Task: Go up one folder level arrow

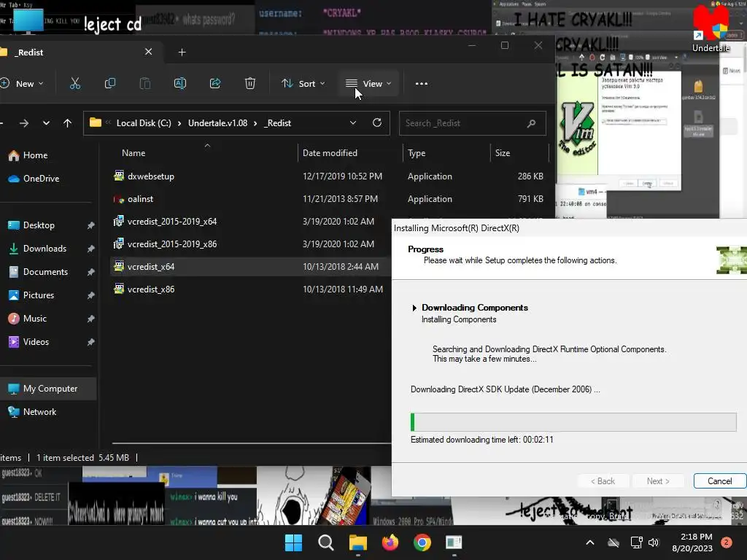Action: (67, 123)
